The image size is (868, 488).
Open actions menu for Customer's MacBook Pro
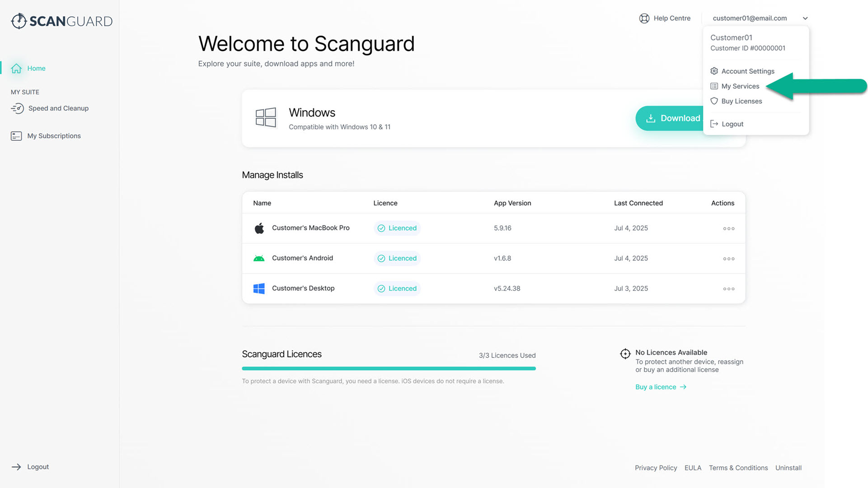point(728,228)
